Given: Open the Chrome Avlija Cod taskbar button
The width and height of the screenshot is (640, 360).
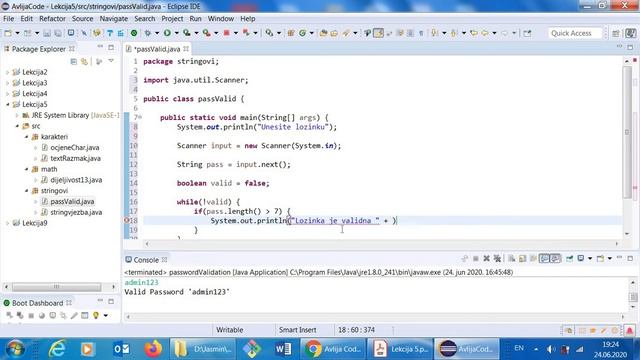Looking at the screenshot, I should pyautogui.click(x=333, y=349).
